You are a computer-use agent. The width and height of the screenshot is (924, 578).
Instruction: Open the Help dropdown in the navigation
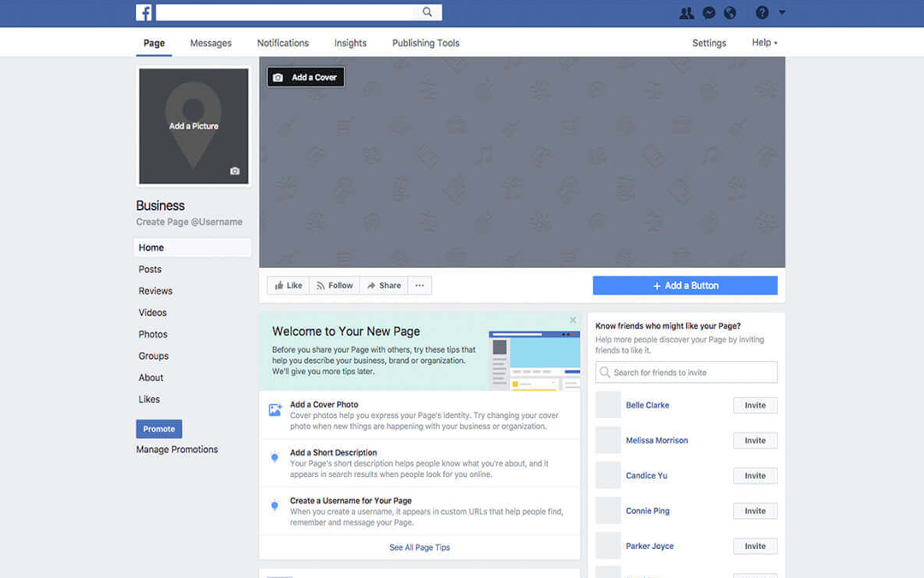pyautogui.click(x=762, y=42)
